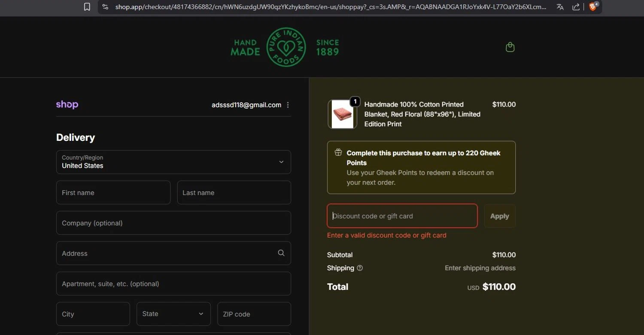Click the Address input field
Image resolution: width=644 pixels, height=335 pixels.
(173, 253)
